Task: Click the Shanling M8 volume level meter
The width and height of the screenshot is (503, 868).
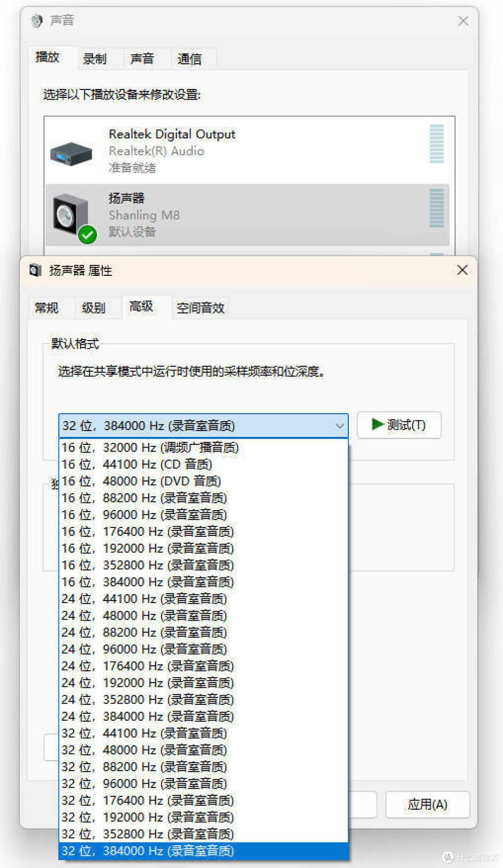Action: tap(436, 208)
